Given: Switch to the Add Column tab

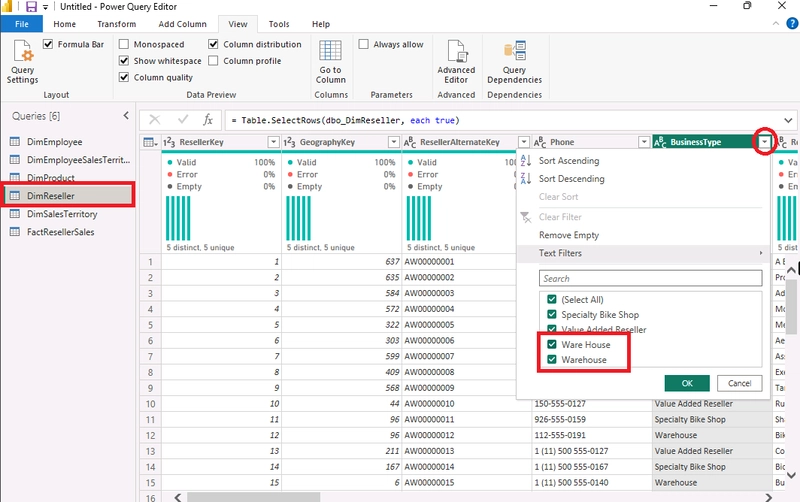Looking at the screenshot, I should click(x=182, y=24).
